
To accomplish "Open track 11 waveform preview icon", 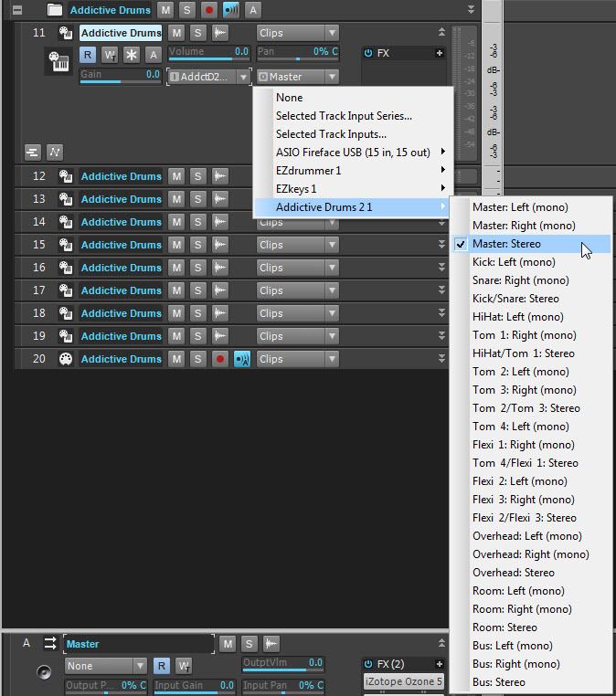I will [220, 33].
